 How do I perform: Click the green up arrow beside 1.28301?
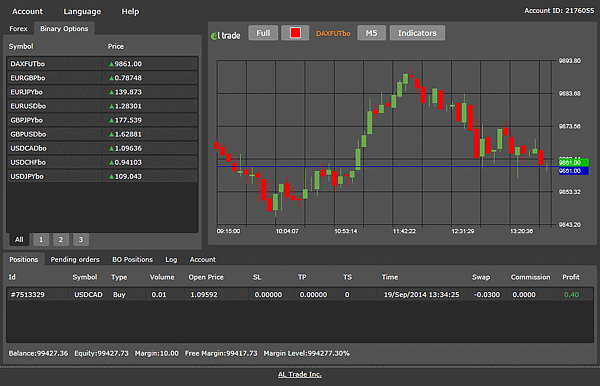tap(111, 106)
